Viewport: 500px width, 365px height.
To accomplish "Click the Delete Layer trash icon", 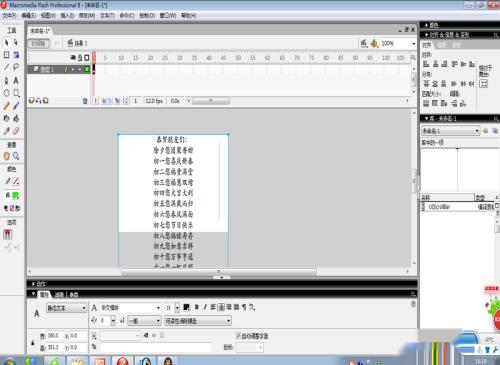I will (x=85, y=101).
